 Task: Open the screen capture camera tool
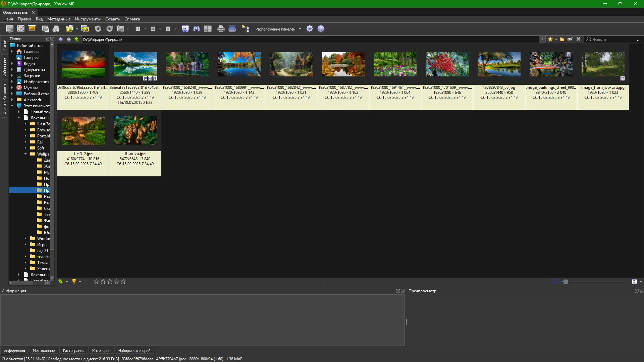(185, 29)
